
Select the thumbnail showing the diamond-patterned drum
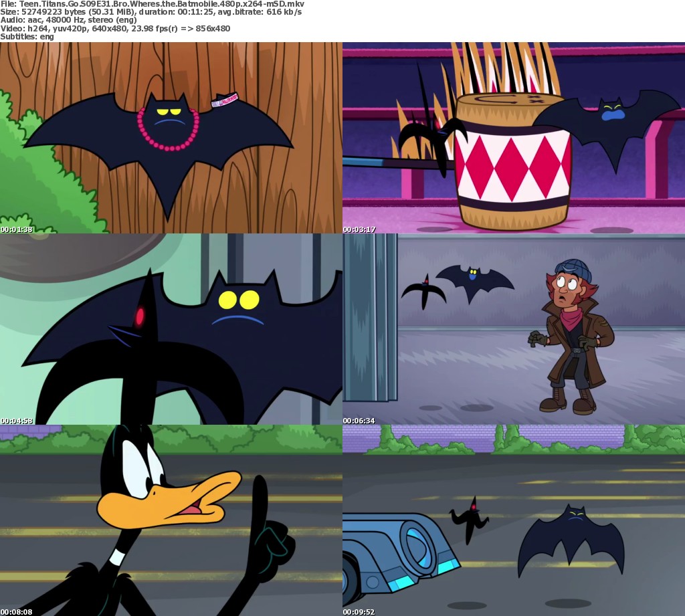click(513, 137)
